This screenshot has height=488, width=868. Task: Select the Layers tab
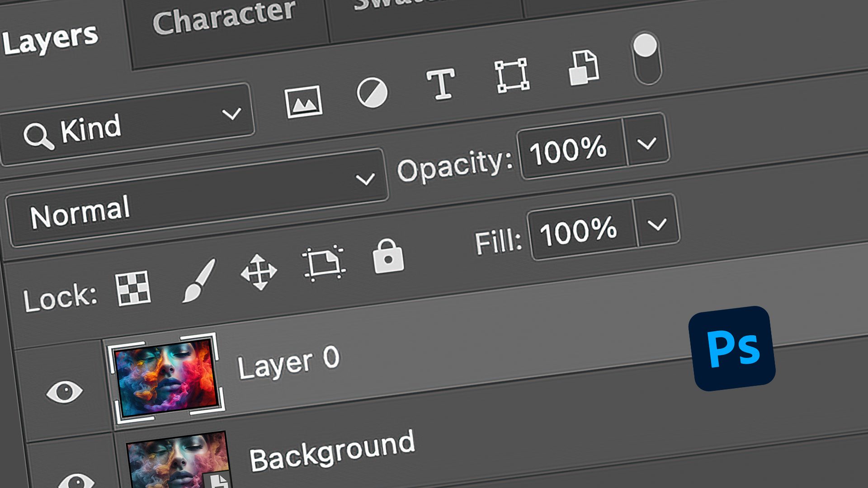pyautogui.click(x=50, y=40)
